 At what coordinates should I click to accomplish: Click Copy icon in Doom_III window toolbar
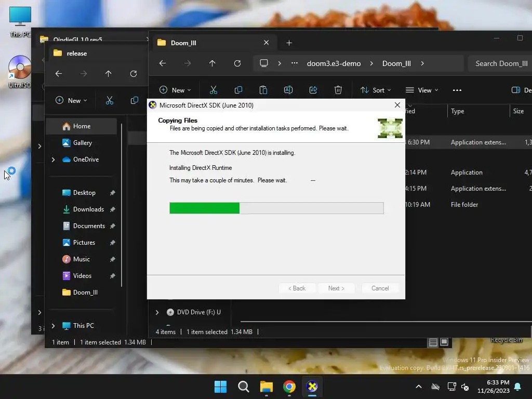(238, 90)
